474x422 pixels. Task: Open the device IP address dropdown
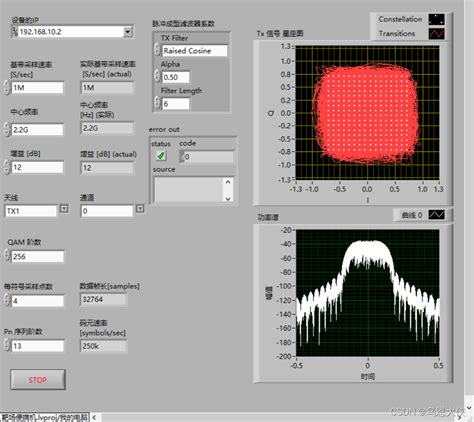click(x=128, y=32)
